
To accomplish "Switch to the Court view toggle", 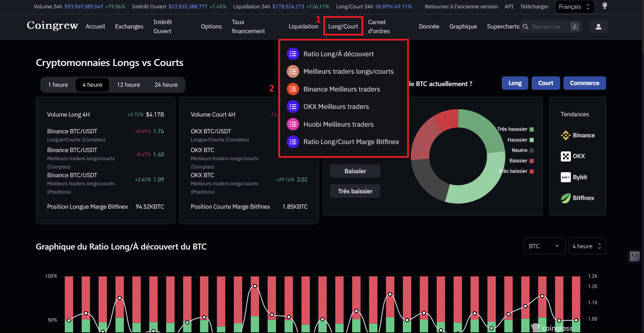I will click(x=545, y=83).
